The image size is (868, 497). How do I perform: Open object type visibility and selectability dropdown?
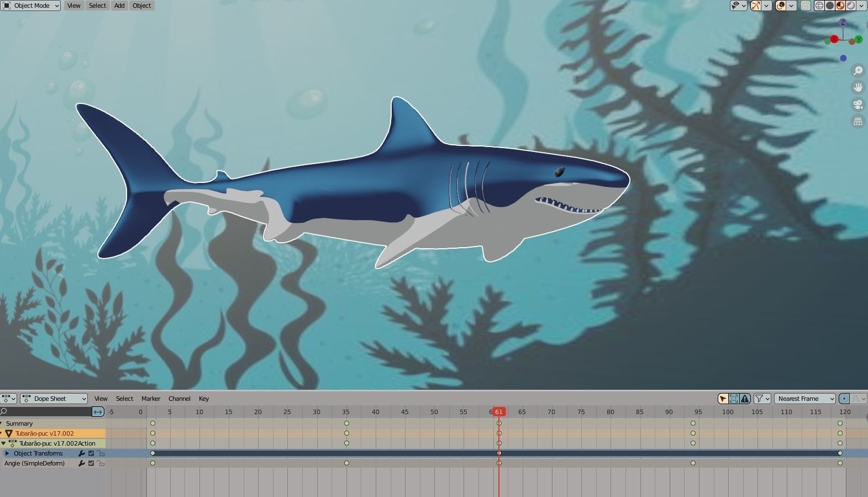738,6
